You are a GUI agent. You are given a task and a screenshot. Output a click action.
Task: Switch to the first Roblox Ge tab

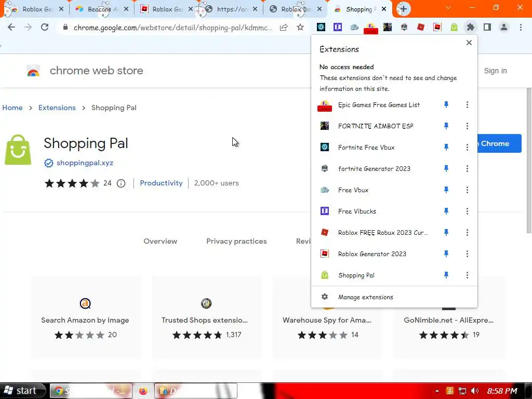[37, 9]
